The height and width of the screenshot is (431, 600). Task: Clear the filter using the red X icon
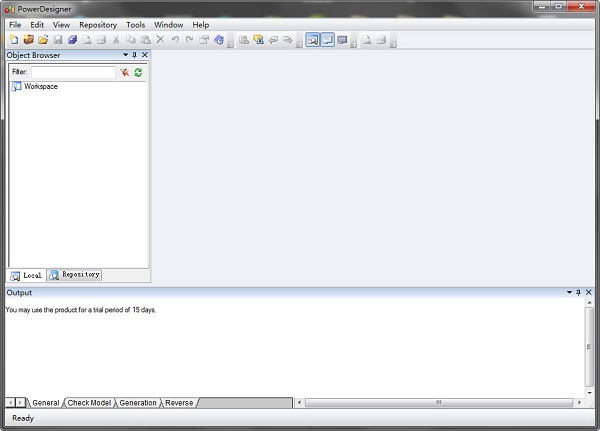[x=125, y=72]
